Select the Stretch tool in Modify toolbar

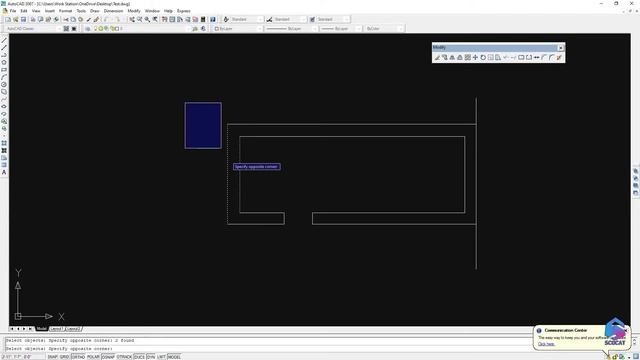click(x=498, y=58)
